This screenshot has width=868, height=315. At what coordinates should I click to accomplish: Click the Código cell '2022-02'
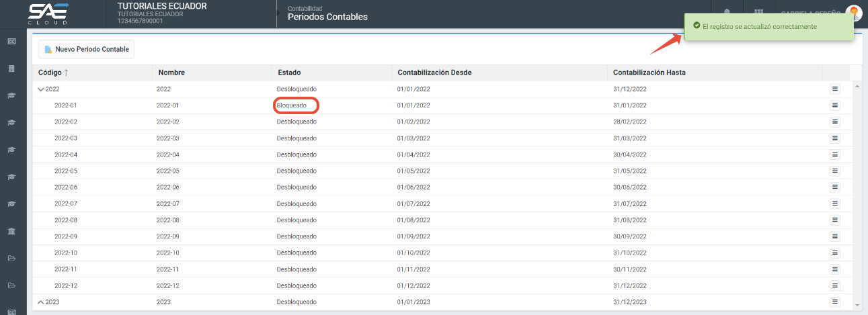[66, 122]
